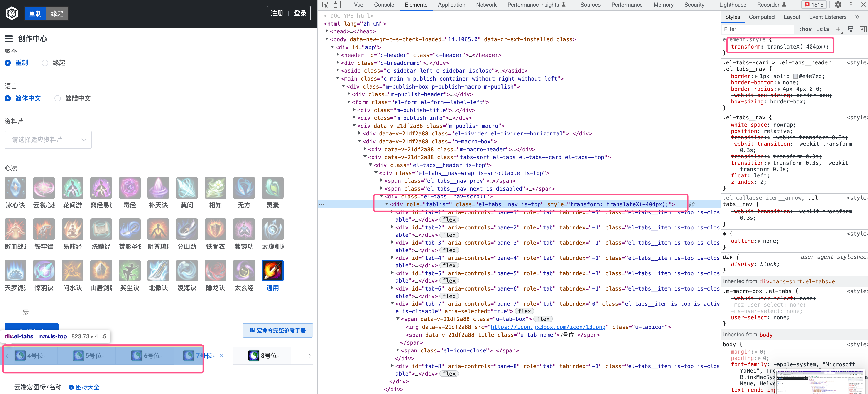Viewport: 868px width, 394px height.
Task: Open the 宏命令完整参考手册 reference manual
Action: 277,331
